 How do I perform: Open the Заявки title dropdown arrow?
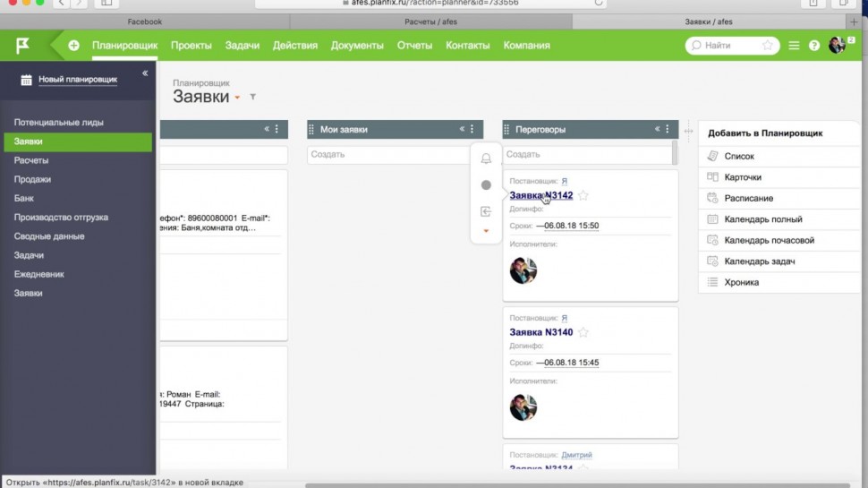238,98
